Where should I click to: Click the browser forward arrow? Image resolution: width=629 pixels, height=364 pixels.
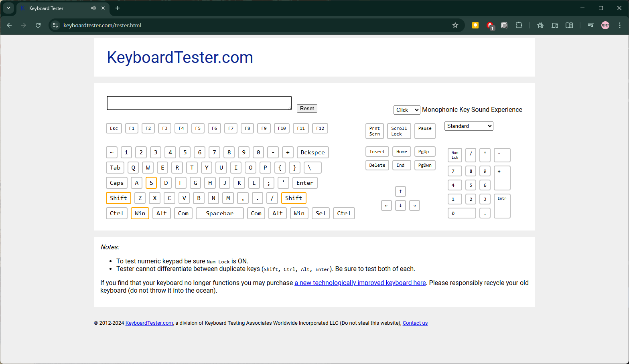point(24,25)
